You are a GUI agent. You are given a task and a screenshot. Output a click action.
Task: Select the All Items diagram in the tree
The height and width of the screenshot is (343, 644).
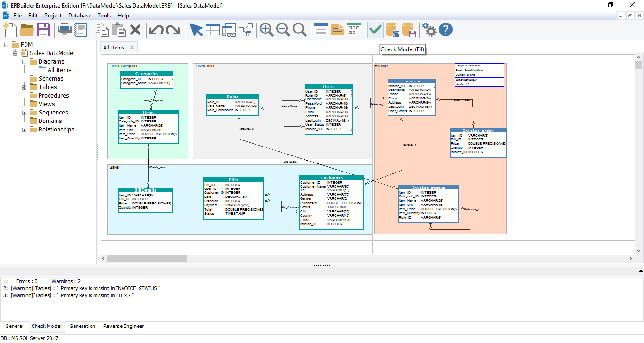(60, 70)
